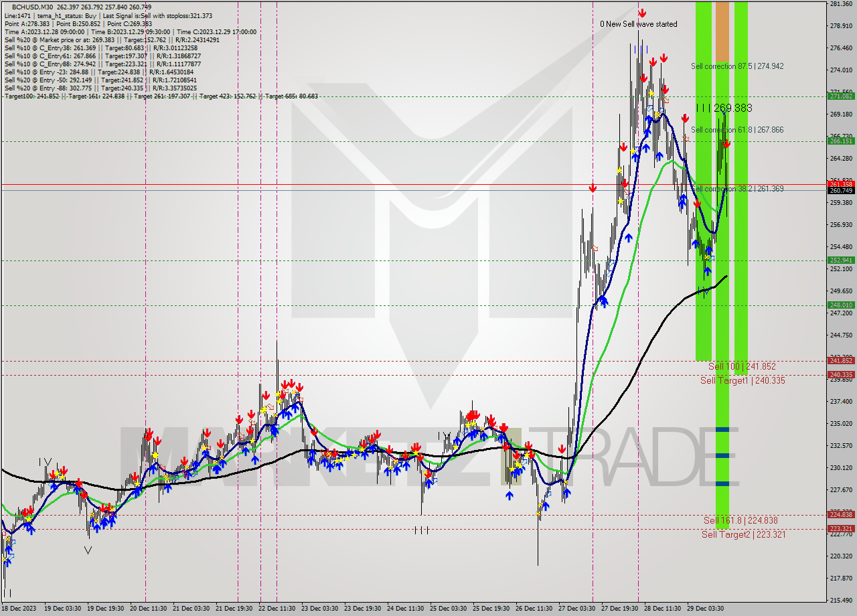The width and height of the screenshot is (857, 616).
Task: Click the red 224.838 axis price tag
Action: tap(841, 515)
